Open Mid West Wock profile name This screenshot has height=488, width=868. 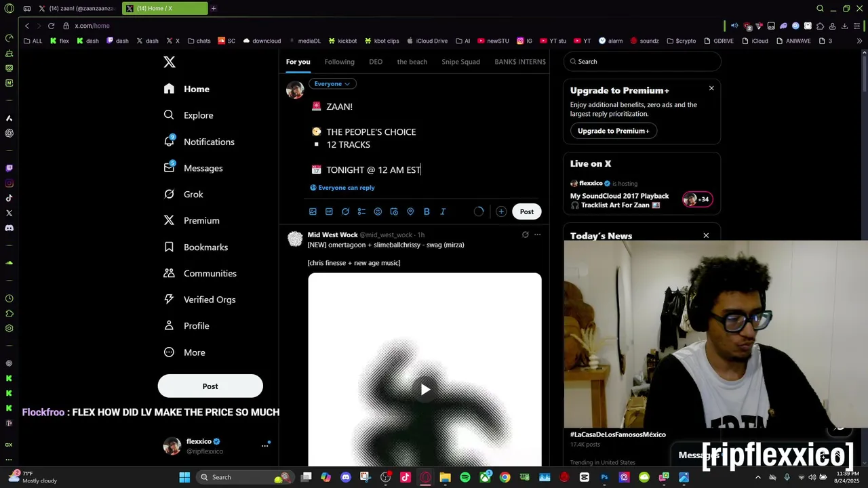tap(332, 235)
